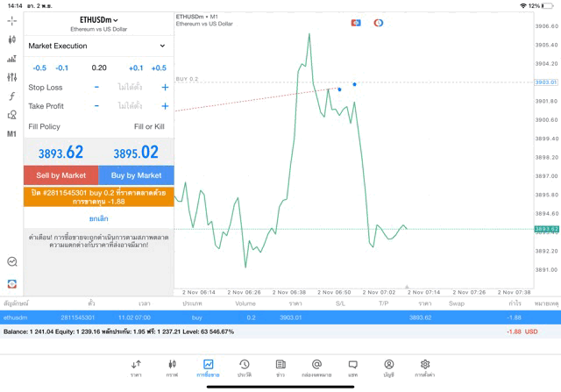
Task: Increase Stop Loss with plus button
Action: coord(165,88)
